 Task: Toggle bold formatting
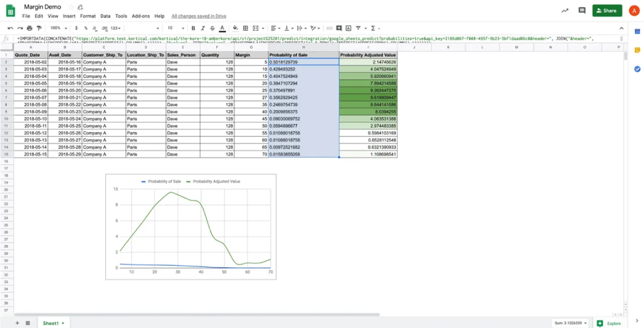click(x=193, y=28)
